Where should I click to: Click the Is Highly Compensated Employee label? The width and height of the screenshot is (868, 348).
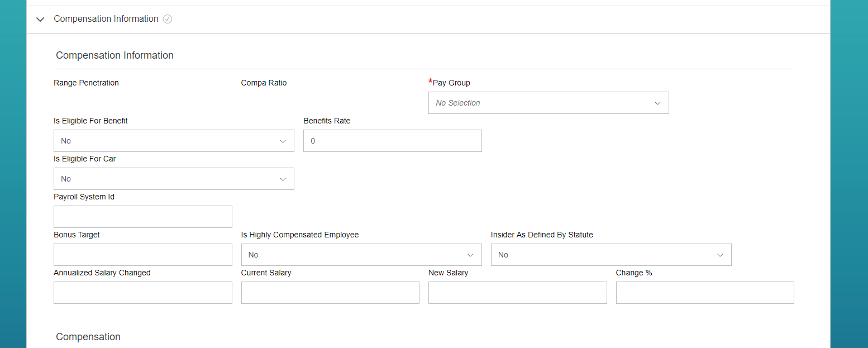pos(300,235)
